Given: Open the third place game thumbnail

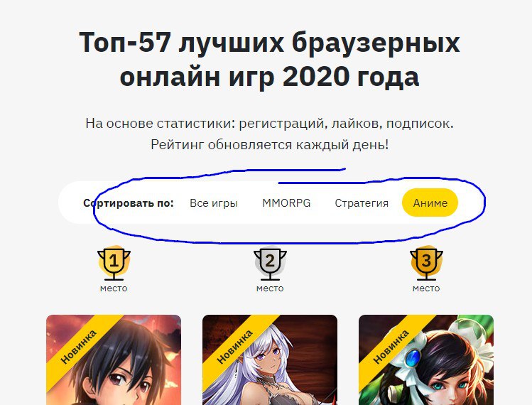Looking at the screenshot, I should [x=426, y=360].
